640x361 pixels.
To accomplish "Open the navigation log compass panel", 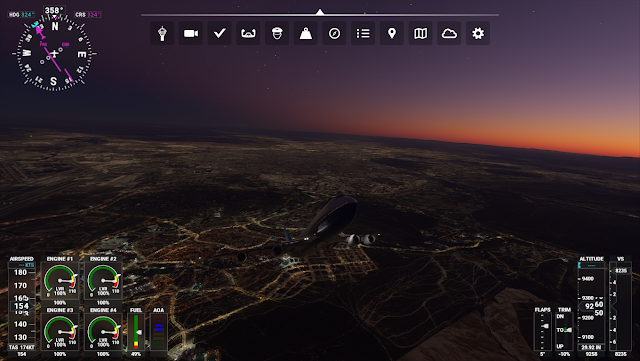I will click(334, 33).
